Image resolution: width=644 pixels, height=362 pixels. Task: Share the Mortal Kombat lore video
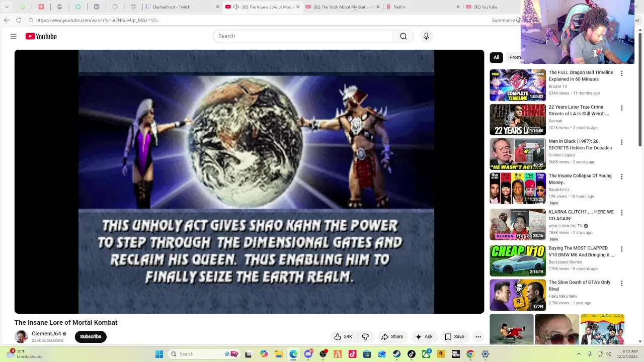coord(392,337)
